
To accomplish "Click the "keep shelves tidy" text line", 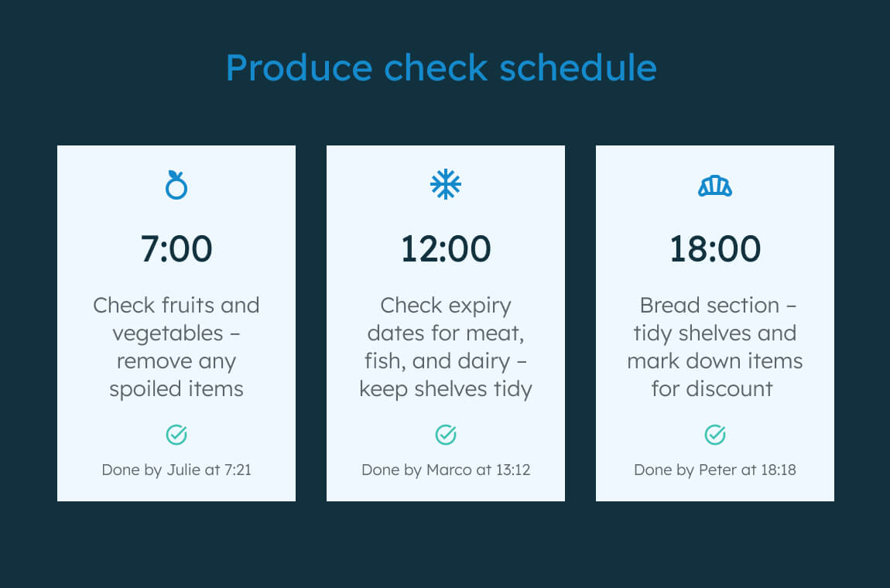I will click(446, 389).
